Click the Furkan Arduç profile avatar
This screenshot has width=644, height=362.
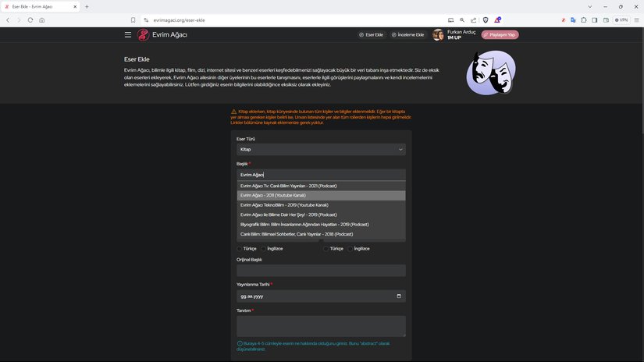point(438,35)
